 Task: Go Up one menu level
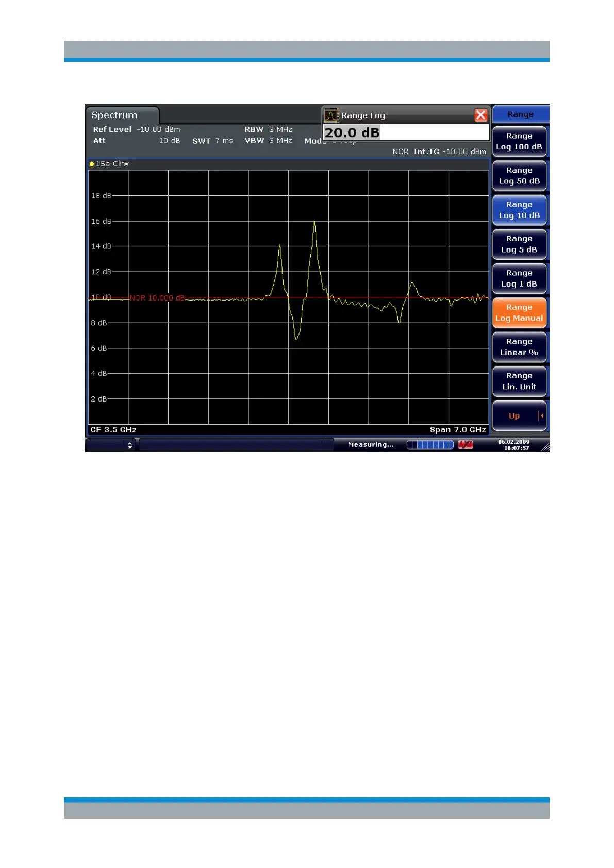pyautogui.click(x=519, y=415)
